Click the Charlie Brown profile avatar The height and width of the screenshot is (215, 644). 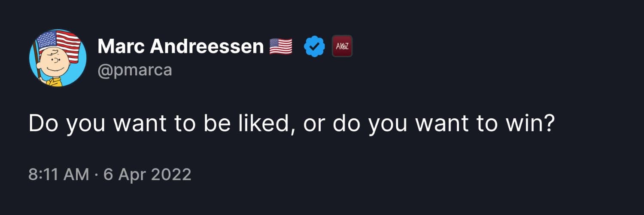58,58
